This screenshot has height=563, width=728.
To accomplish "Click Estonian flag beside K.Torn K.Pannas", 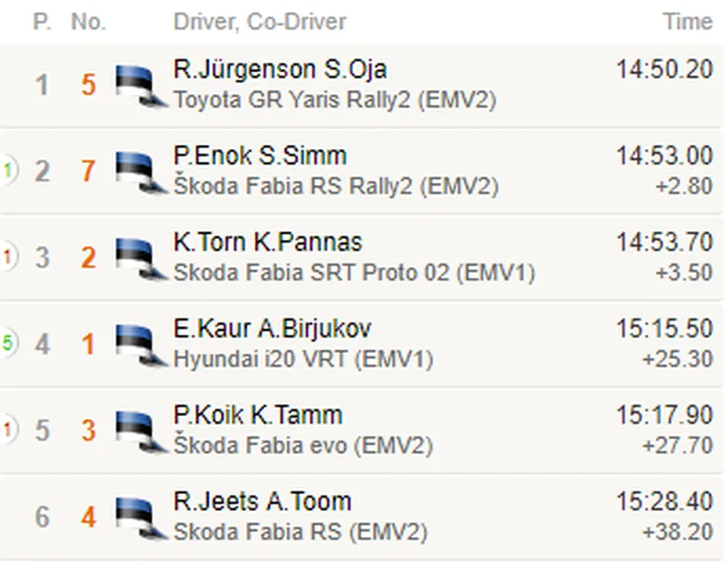I will (x=141, y=259).
